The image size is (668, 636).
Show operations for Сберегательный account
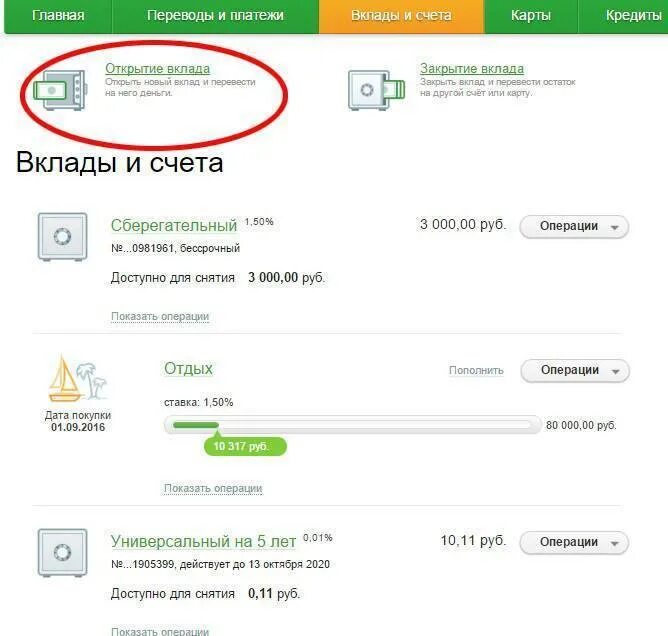tap(160, 317)
